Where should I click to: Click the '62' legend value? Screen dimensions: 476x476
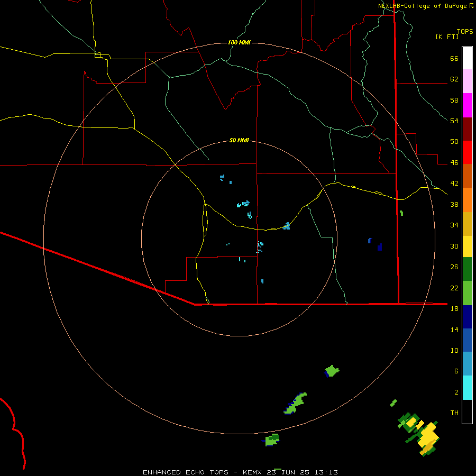tap(454, 79)
